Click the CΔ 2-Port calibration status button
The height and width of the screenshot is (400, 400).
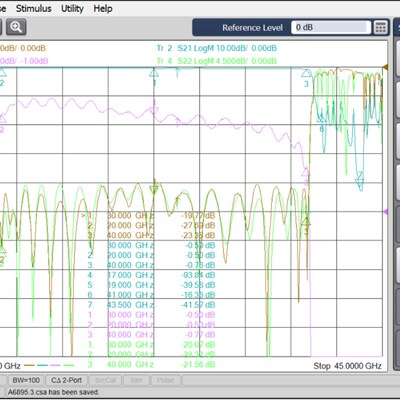tap(66, 380)
